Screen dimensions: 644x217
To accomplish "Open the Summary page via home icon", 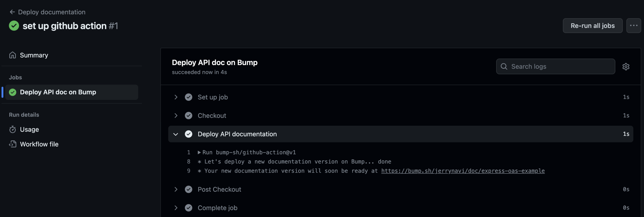I will (12, 55).
